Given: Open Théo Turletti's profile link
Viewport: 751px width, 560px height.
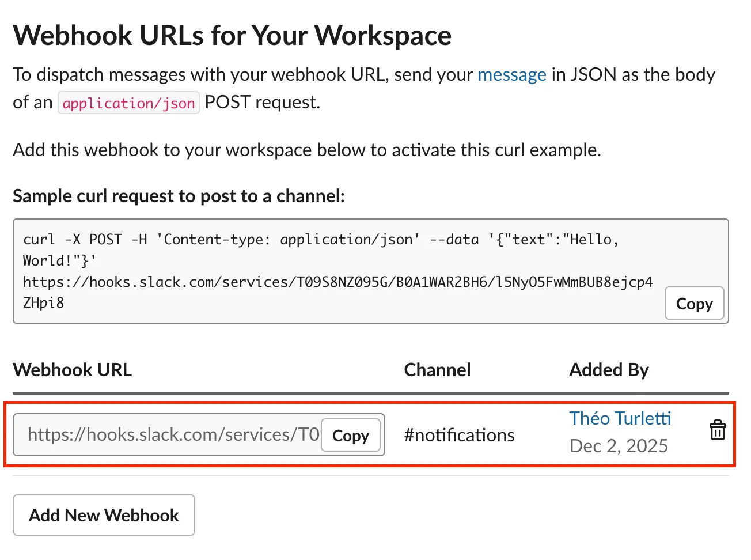Looking at the screenshot, I should (x=620, y=418).
